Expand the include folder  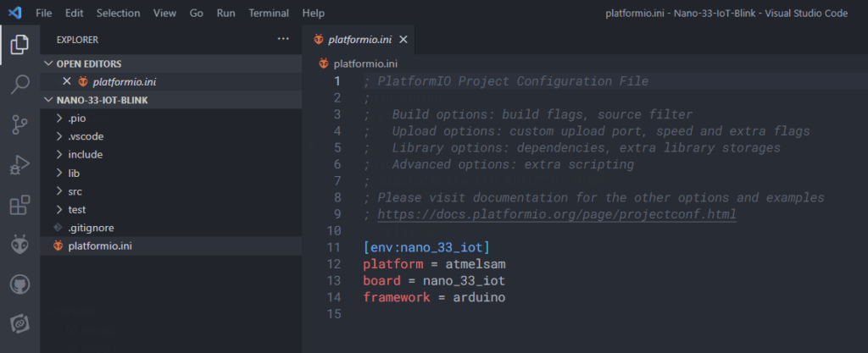pos(59,155)
